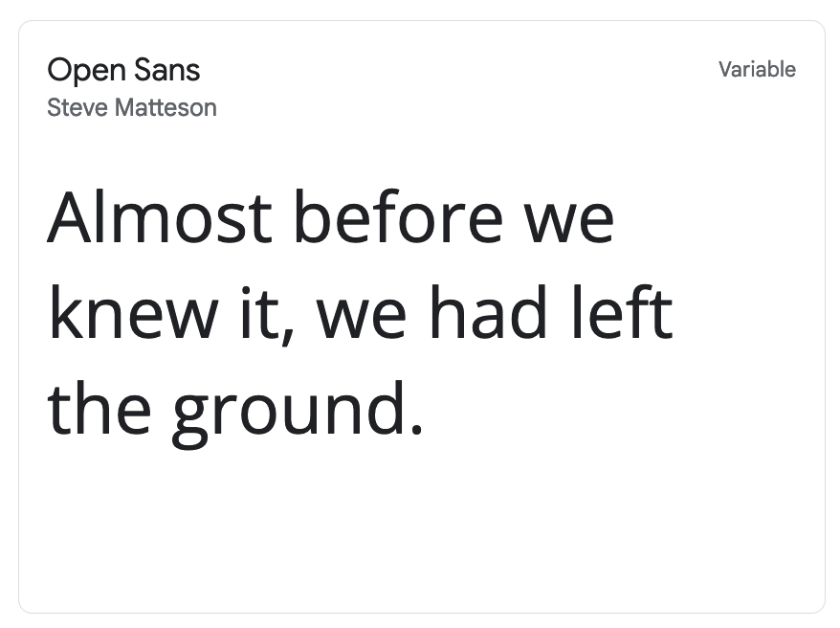Viewport: 840px width, 628px height.
Task: Click the word "the" on the last line
Action: [99, 409]
